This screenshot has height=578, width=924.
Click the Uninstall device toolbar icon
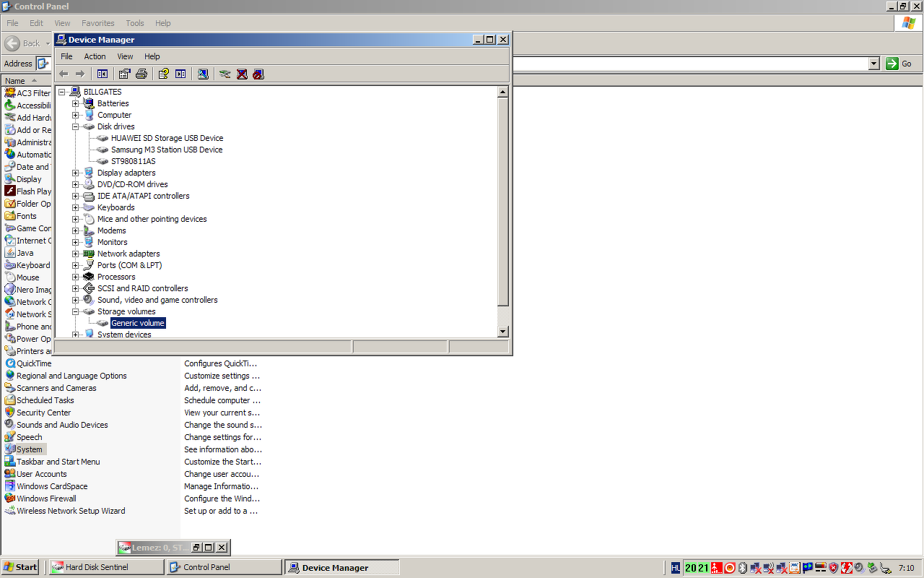242,74
